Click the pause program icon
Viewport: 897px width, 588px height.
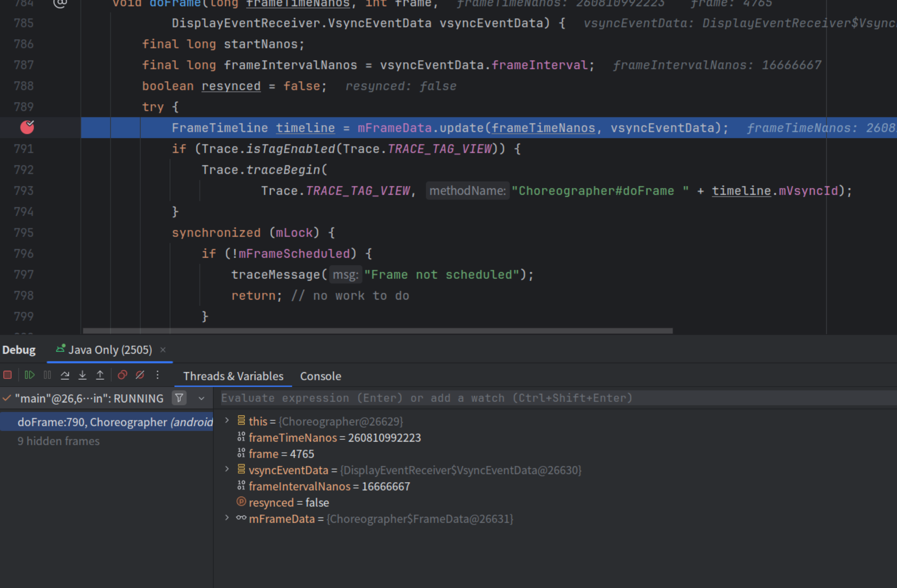47,375
